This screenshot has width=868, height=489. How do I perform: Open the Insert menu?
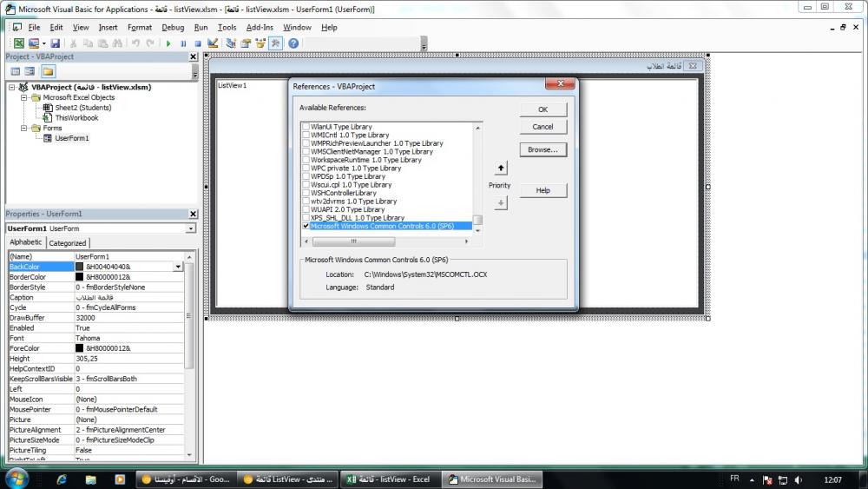coord(108,27)
